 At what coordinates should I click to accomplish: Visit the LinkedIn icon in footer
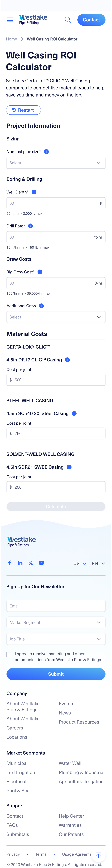point(20,563)
